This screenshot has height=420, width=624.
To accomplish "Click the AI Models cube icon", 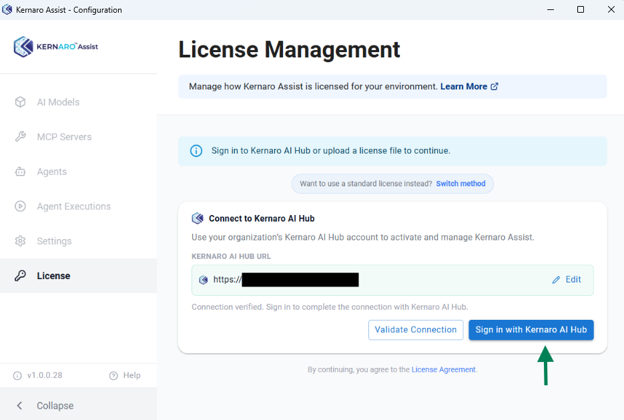I will pyautogui.click(x=20, y=102).
